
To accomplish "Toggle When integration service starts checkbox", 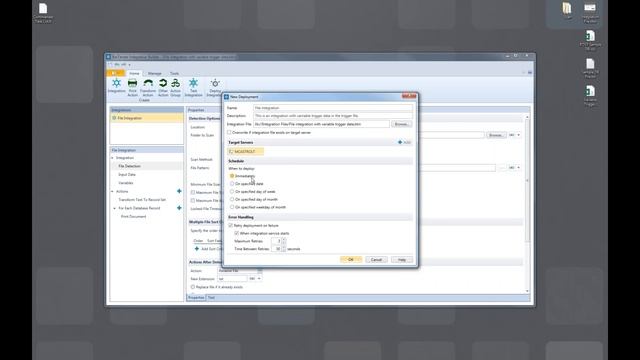I will click(x=237, y=233).
